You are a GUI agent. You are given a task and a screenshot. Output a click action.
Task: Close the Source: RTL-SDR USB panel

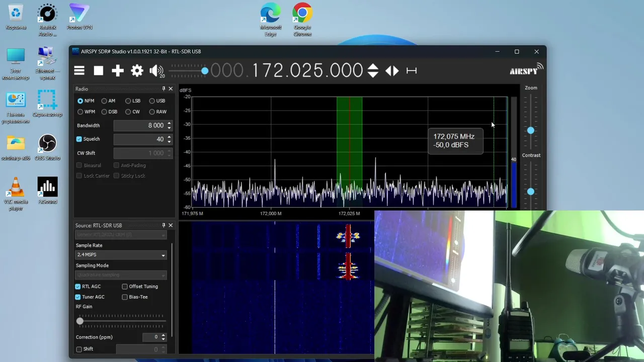point(171,225)
